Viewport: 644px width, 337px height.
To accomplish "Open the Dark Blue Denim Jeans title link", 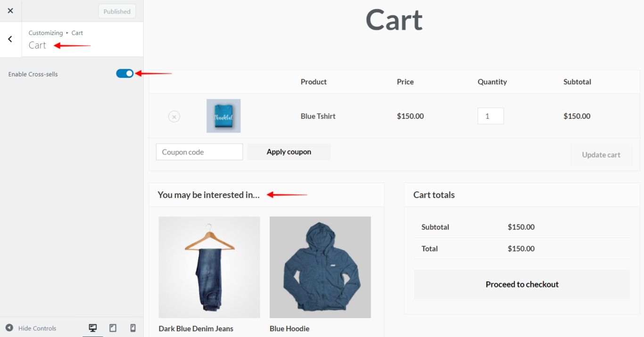I will [196, 329].
